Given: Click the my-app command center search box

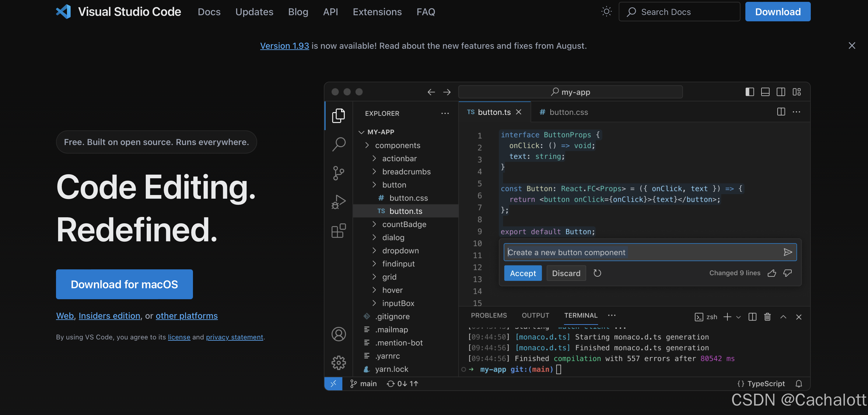Looking at the screenshot, I should [x=570, y=92].
